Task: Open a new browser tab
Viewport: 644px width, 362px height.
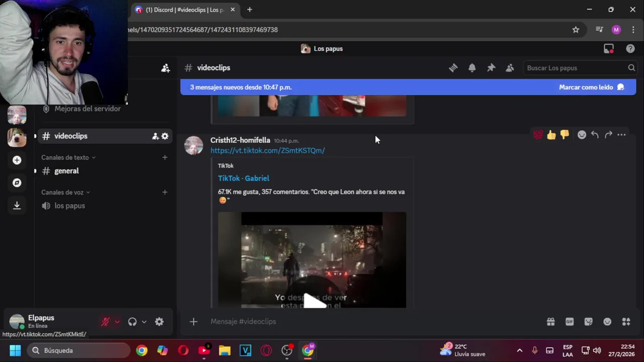Action: click(x=250, y=10)
